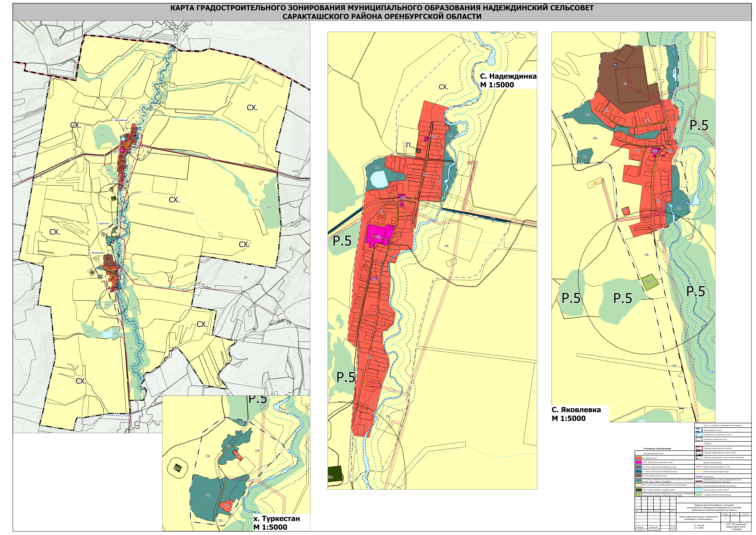The height and width of the screenshot is (535, 756).
Task: Click the 'Условные обозначения:' legend heading
Action: click(x=658, y=449)
